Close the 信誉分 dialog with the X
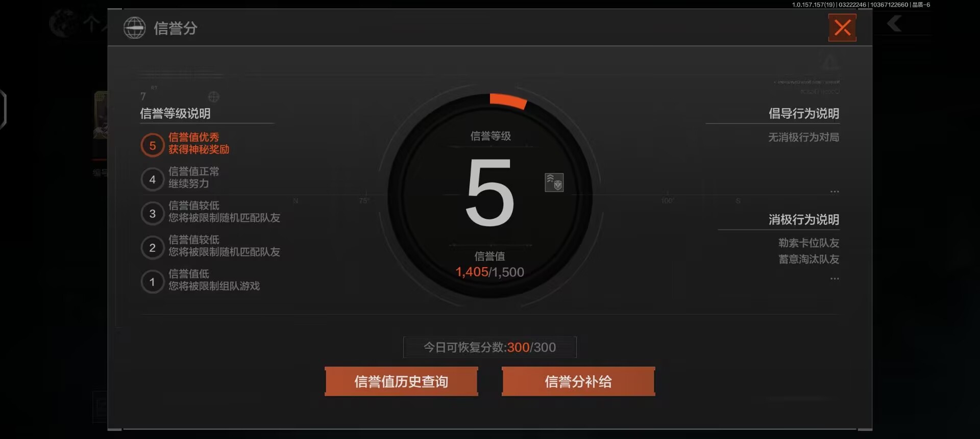The width and height of the screenshot is (980, 439). (842, 28)
